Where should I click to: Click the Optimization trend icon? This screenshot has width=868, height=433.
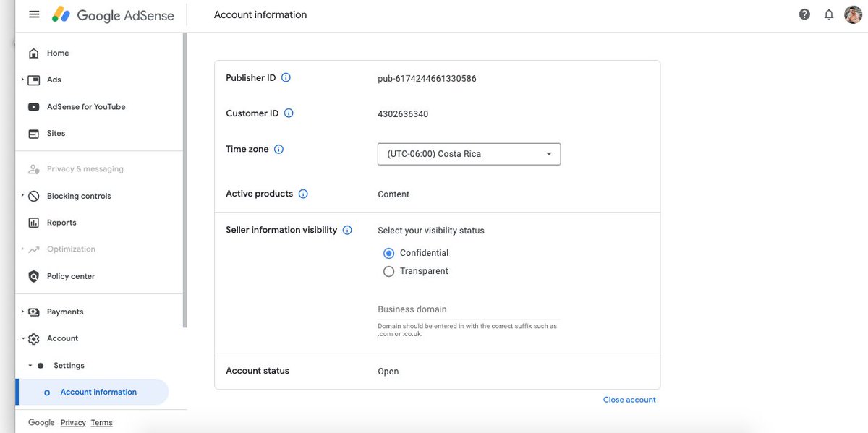click(34, 249)
